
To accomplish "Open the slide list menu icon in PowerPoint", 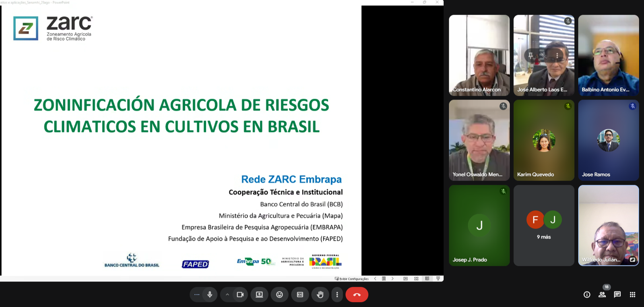I will coord(384,278).
